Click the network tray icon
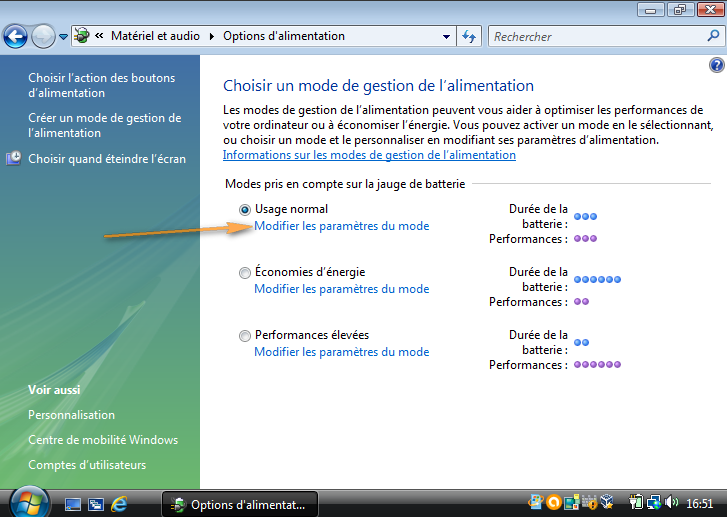 [653, 502]
